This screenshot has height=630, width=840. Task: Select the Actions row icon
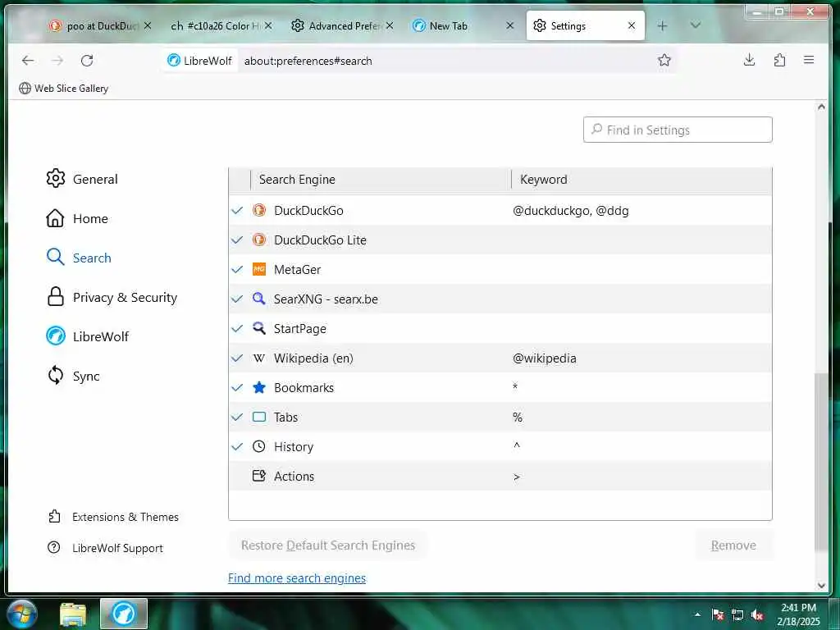click(x=259, y=476)
